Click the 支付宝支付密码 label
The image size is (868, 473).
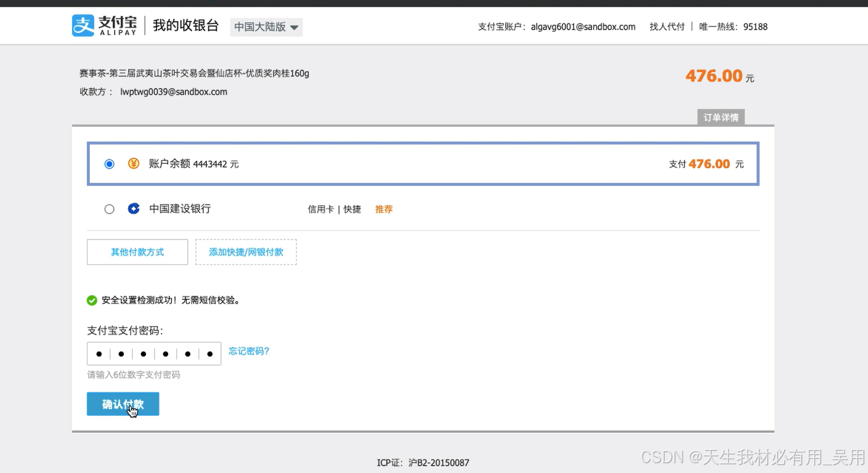125,331
